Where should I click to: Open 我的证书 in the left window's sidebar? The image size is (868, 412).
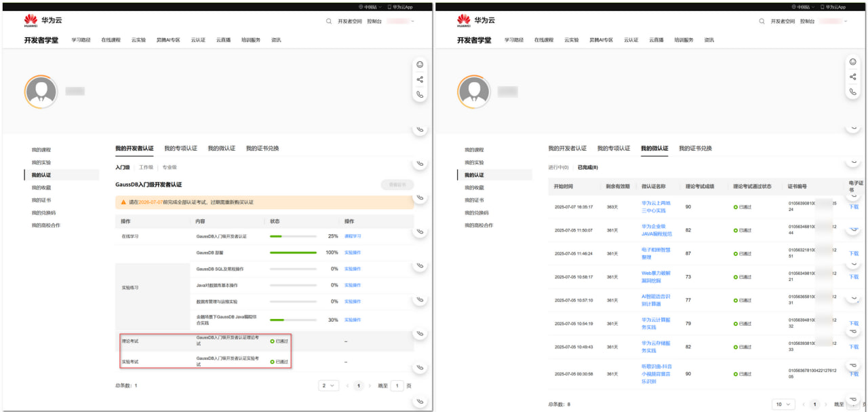tap(41, 200)
